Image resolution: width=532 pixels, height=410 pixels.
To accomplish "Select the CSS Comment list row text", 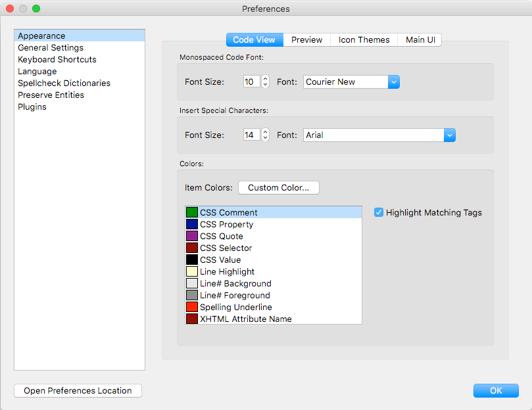I will [229, 212].
